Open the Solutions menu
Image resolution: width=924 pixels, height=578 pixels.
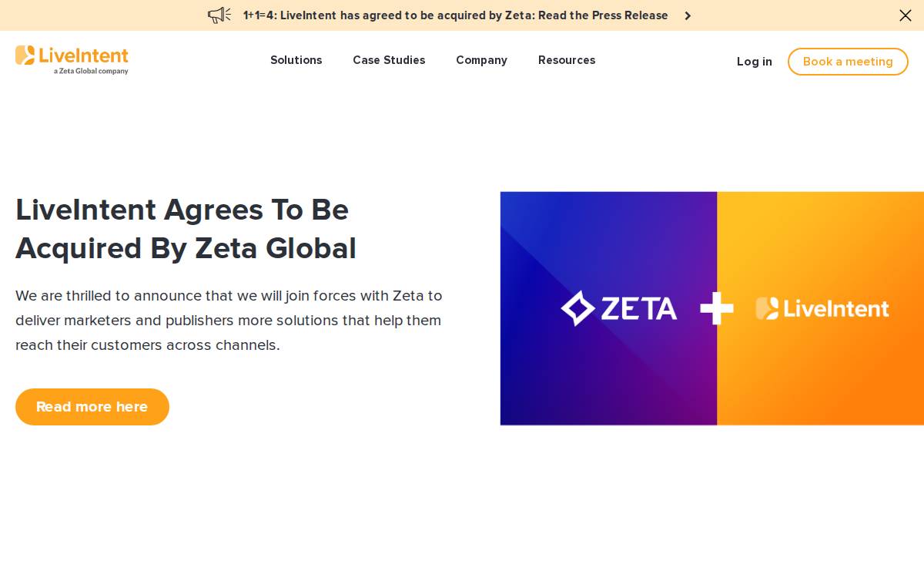point(296,60)
